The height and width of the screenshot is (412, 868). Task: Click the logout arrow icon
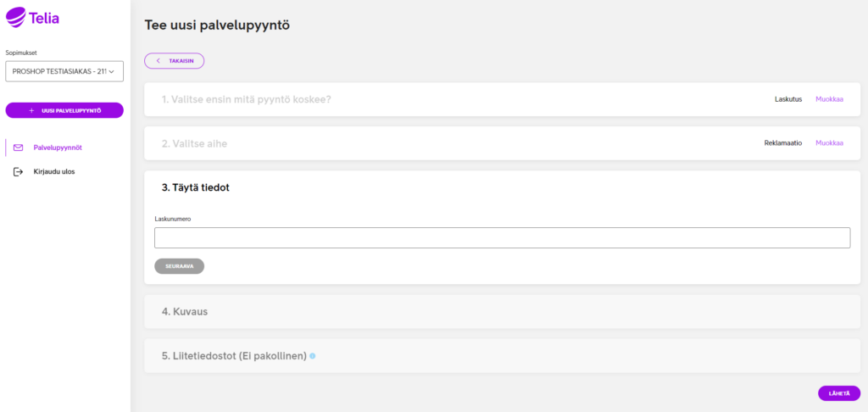click(x=19, y=171)
